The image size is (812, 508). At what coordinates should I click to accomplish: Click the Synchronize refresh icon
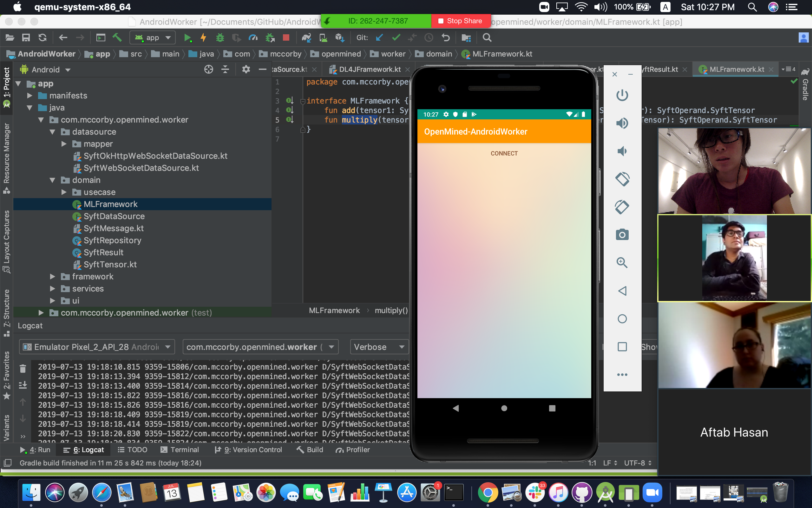(x=42, y=38)
